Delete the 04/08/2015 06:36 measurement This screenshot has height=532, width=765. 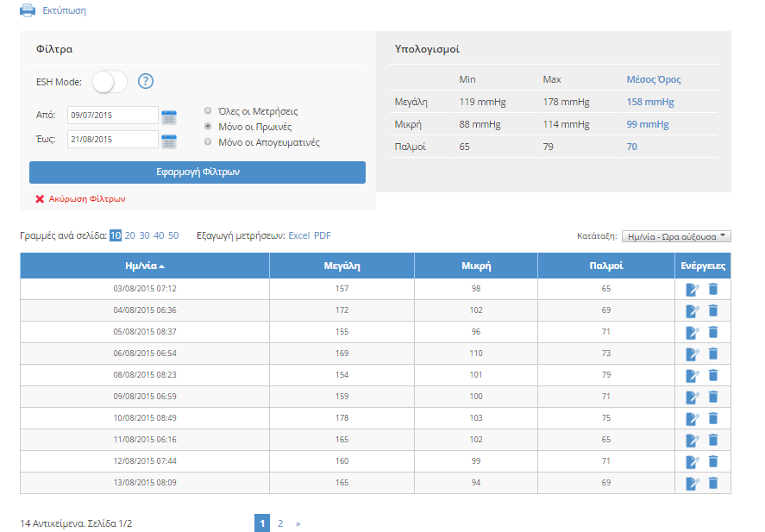[x=712, y=310]
